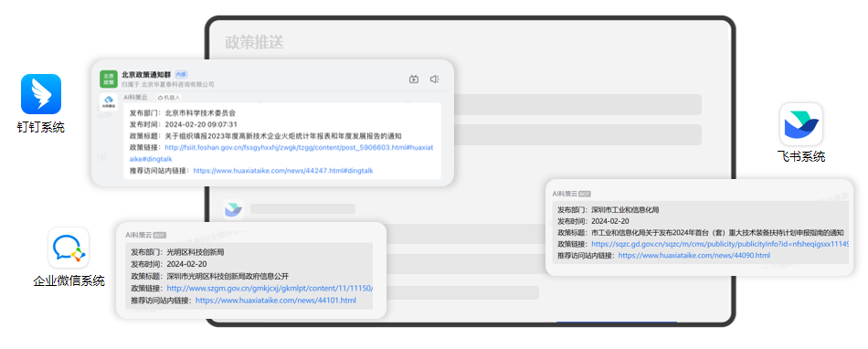868x349 pixels.
Task: Click the 深圳市光明区科技创新局政府信息公开 title
Action: coord(228,277)
